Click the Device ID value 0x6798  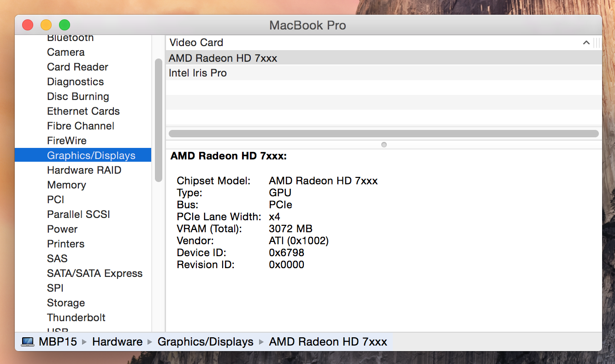286,252
